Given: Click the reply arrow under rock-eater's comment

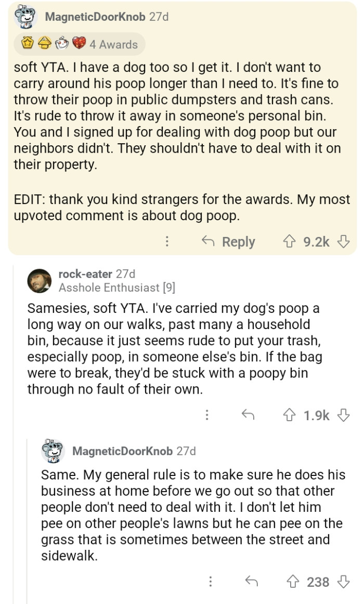Looking at the screenshot, I should click(x=250, y=415).
